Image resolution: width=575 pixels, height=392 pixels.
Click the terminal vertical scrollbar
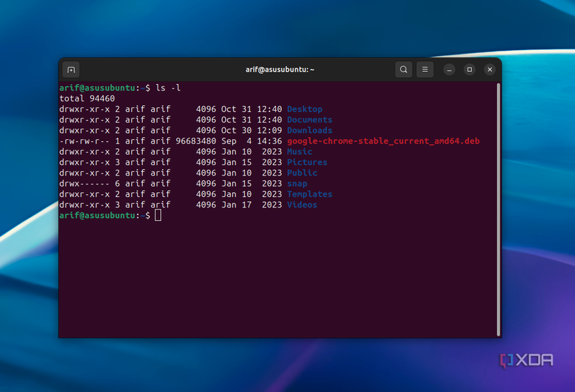click(498, 209)
